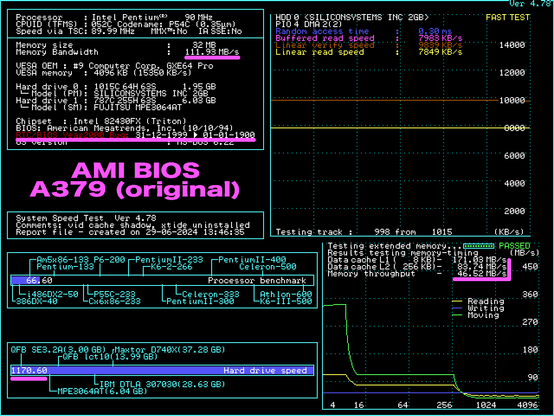Click the 'PentiumII-233' benchmark reference label
This screenshot has width=554, height=416.
click(x=169, y=260)
